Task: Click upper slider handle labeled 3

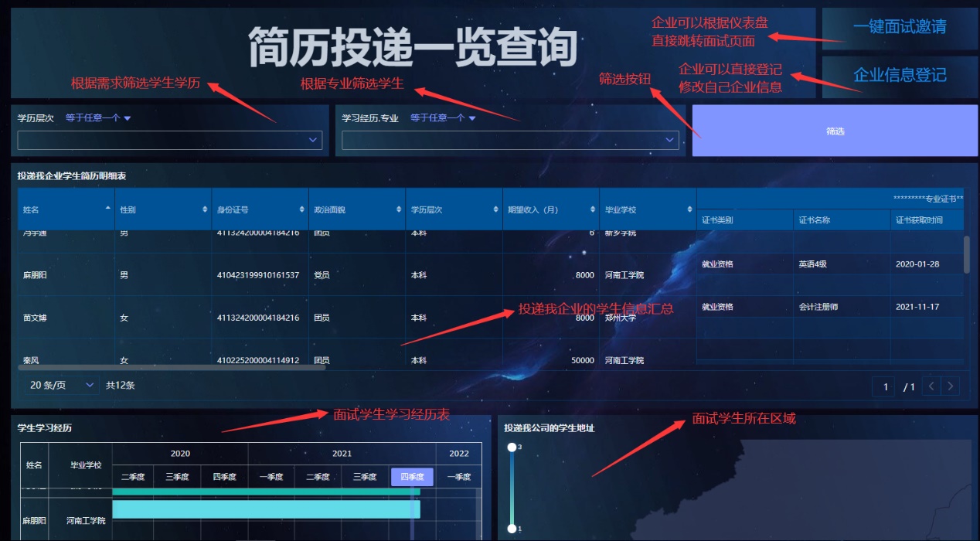Action: point(511,447)
